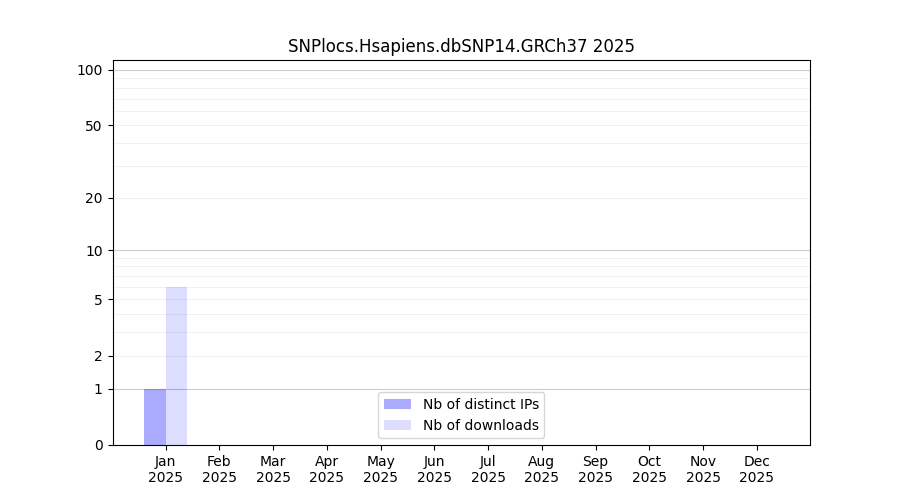Click the Jan 2025 x-axis label

coord(166,469)
